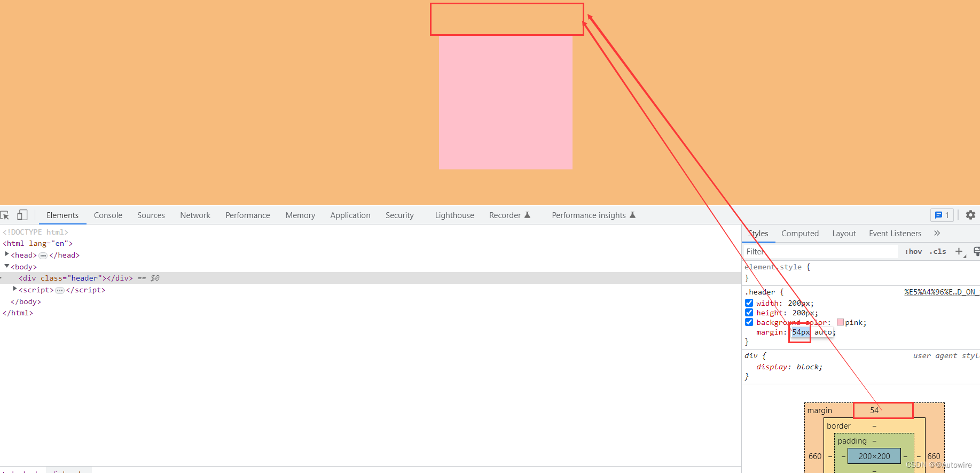Expand head element ellipsis badge
Viewport: 980px width, 473px height.
(x=43, y=255)
